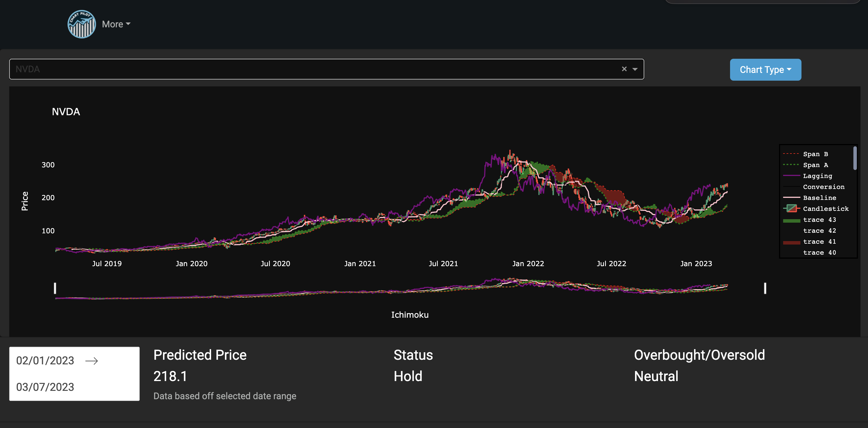This screenshot has width=868, height=428.
Task: Click the date range arrow icon
Action: coord(92,361)
